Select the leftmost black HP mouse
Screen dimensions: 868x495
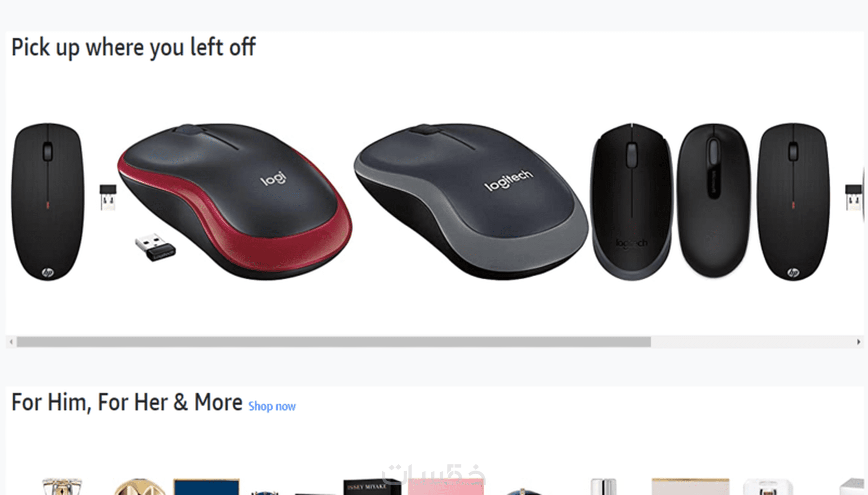pos(47,201)
